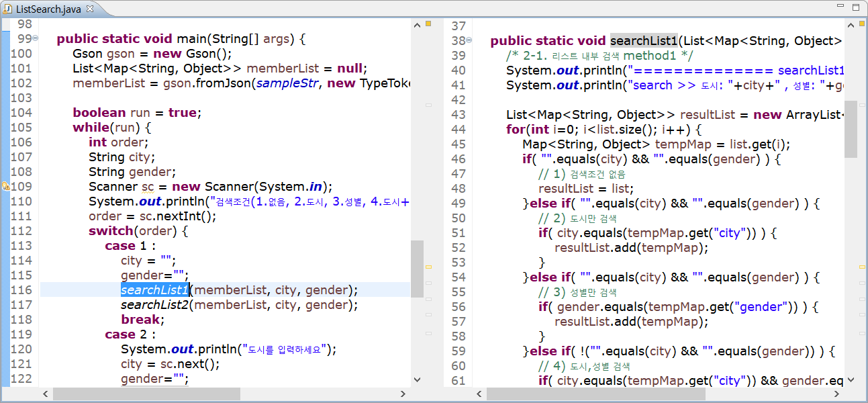
Task: Click 'if( city.equals(tempMap.get("city")) ) {' line 51
Action: [x=658, y=232]
